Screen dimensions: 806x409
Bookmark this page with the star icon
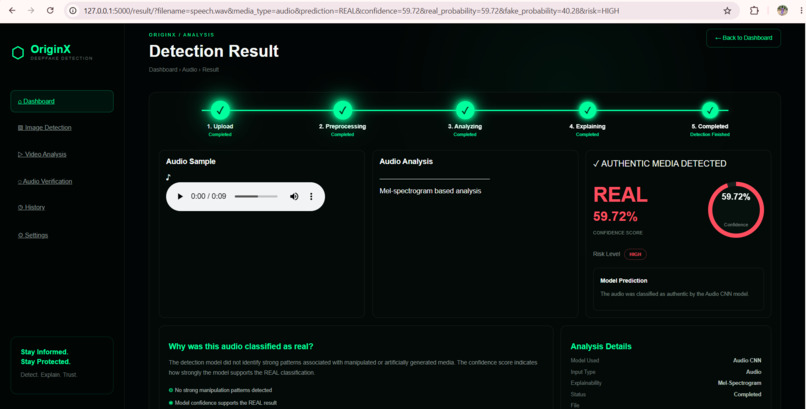(x=727, y=11)
